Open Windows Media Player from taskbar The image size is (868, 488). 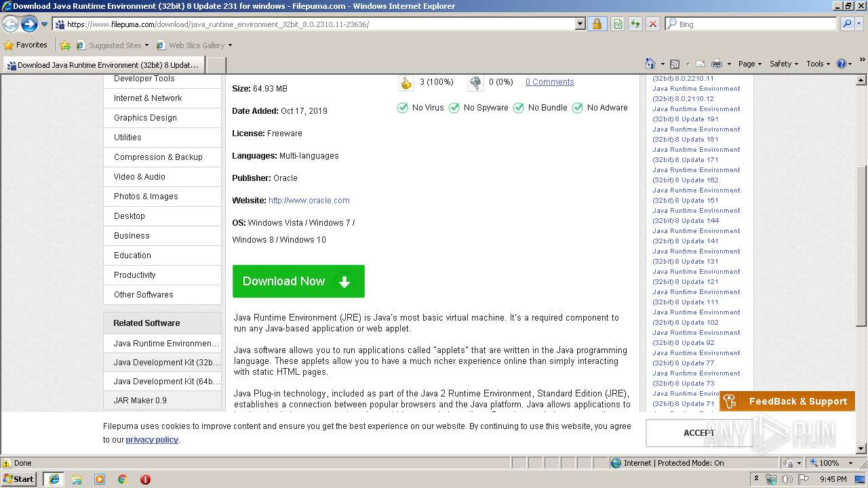[100, 479]
